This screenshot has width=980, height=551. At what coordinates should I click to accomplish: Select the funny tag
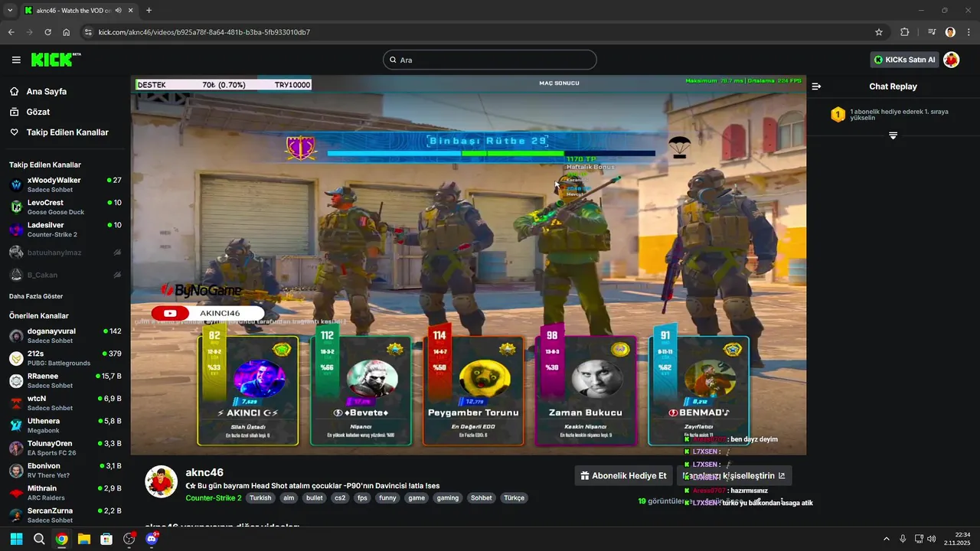[x=388, y=497]
